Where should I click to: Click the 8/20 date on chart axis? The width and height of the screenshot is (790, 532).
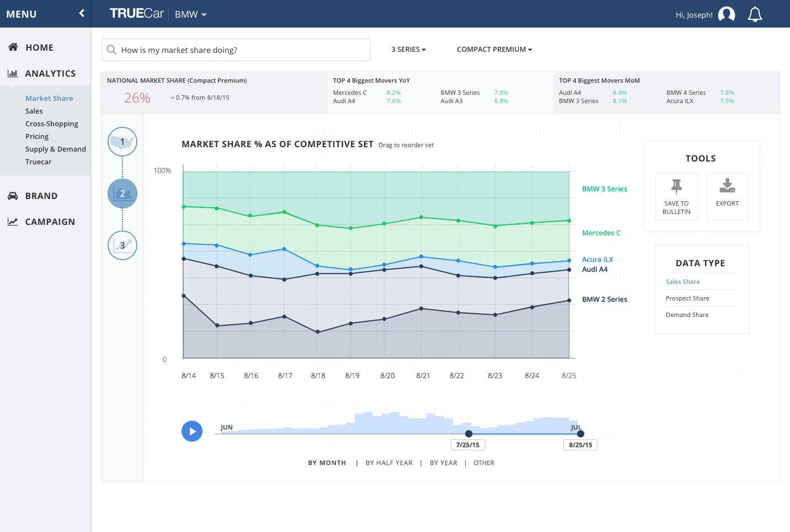coord(387,375)
